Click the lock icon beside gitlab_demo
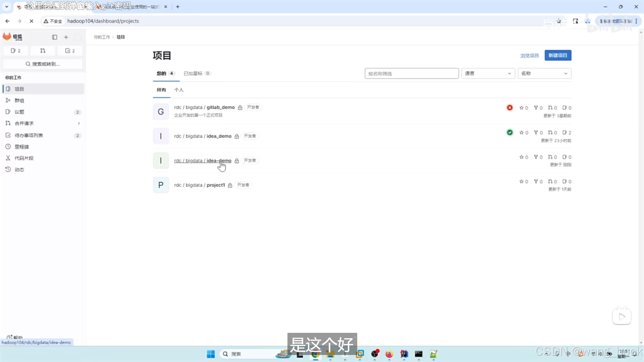The image size is (644, 362). [240, 108]
